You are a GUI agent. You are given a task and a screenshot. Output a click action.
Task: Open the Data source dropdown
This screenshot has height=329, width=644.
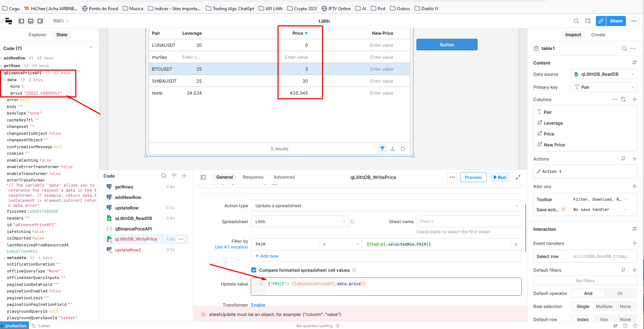604,74
